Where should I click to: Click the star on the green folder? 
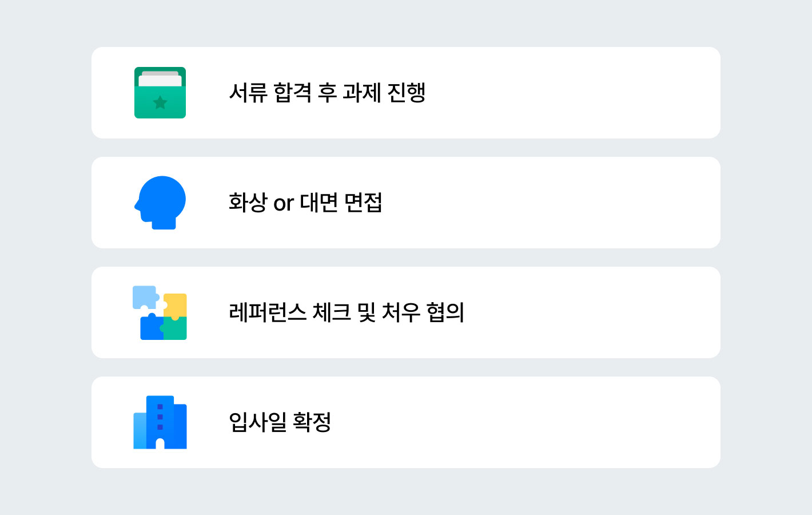[x=160, y=103]
